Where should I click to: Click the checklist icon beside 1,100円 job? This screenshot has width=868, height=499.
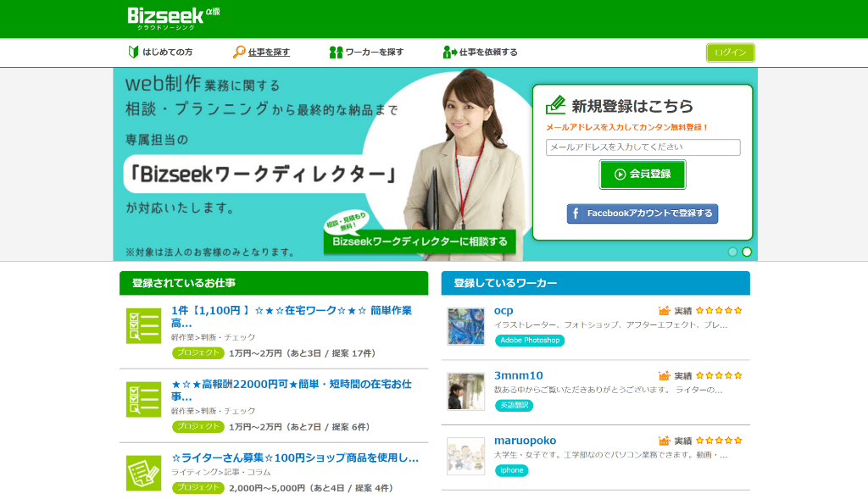pos(143,326)
